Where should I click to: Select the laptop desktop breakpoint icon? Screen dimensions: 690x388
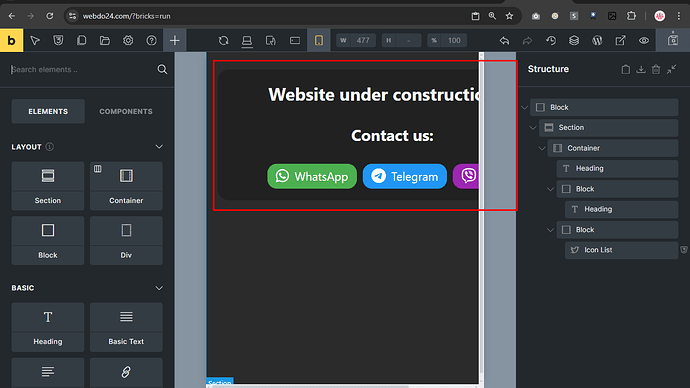click(247, 40)
